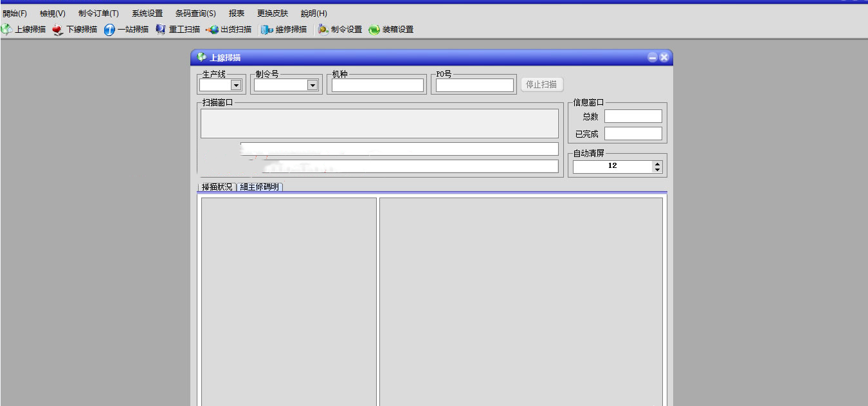
Task: Open the 維修掃描 toolbar tool
Action: (284, 29)
